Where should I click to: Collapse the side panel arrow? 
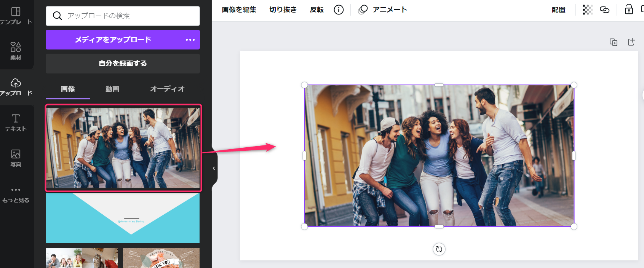(x=214, y=168)
